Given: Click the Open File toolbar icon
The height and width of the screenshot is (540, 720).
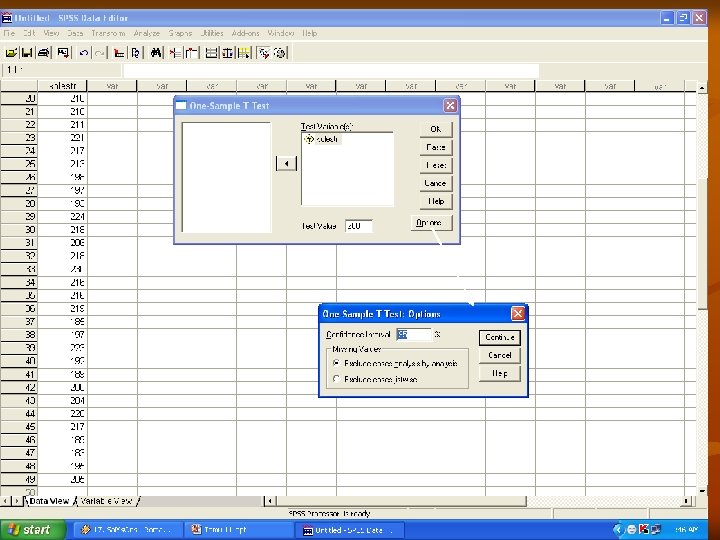Looking at the screenshot, I should pyautogui.click(x=11, y=53).
